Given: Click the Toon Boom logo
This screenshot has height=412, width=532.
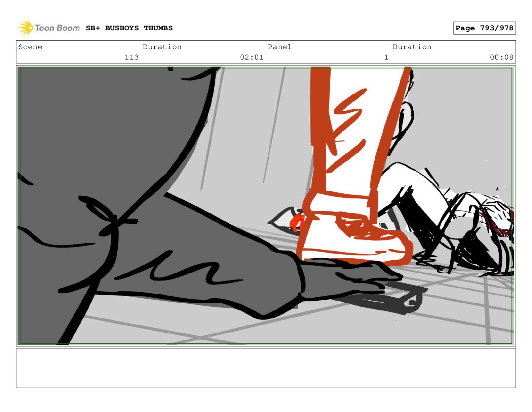Looking at the screenshot, I should [x=49, y=28].
